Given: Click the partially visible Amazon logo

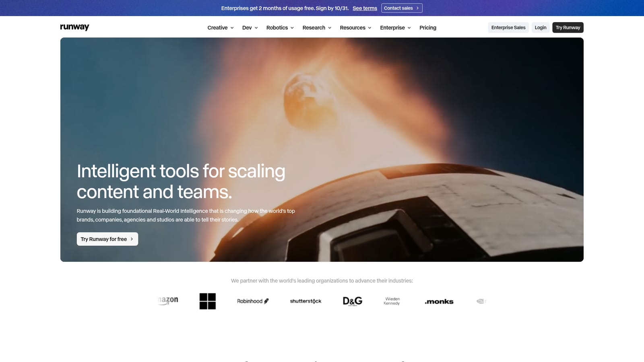Looking at the screenshot, I should 168,300.
